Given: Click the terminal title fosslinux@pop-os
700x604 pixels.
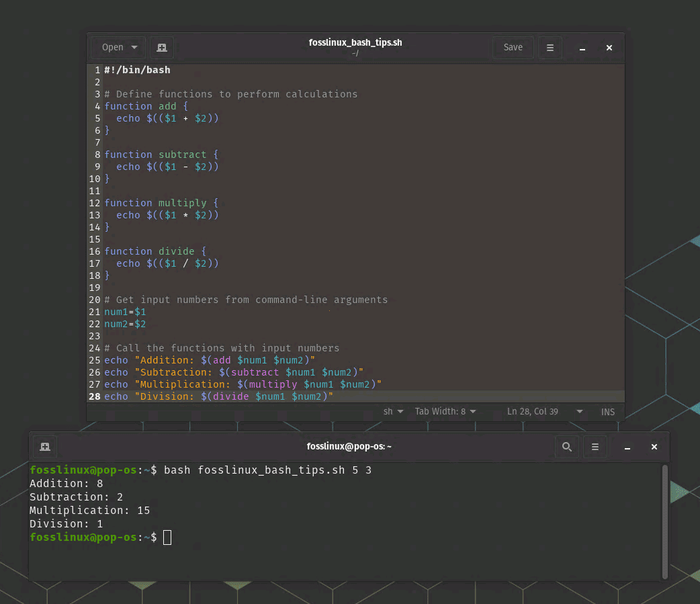Looking at the screenshot, I should 349,446.
